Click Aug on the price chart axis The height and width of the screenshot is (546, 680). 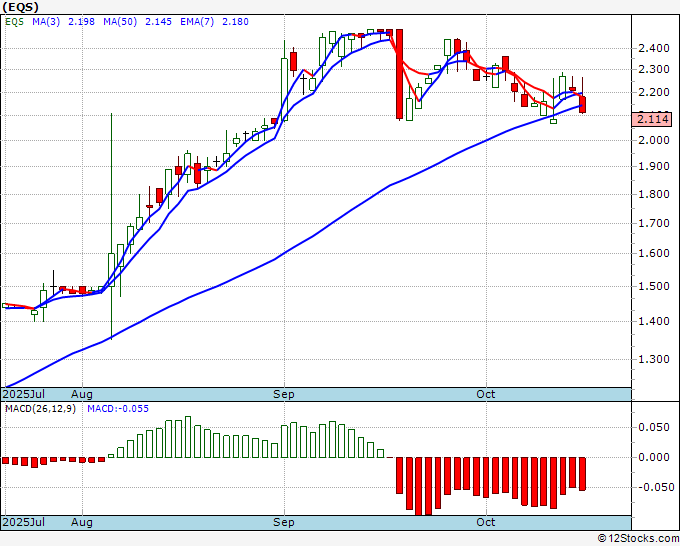click(x=82, y=394)
